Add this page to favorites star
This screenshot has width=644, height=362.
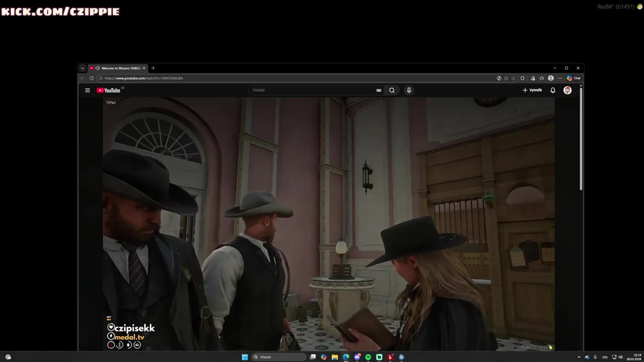[513, 78]
